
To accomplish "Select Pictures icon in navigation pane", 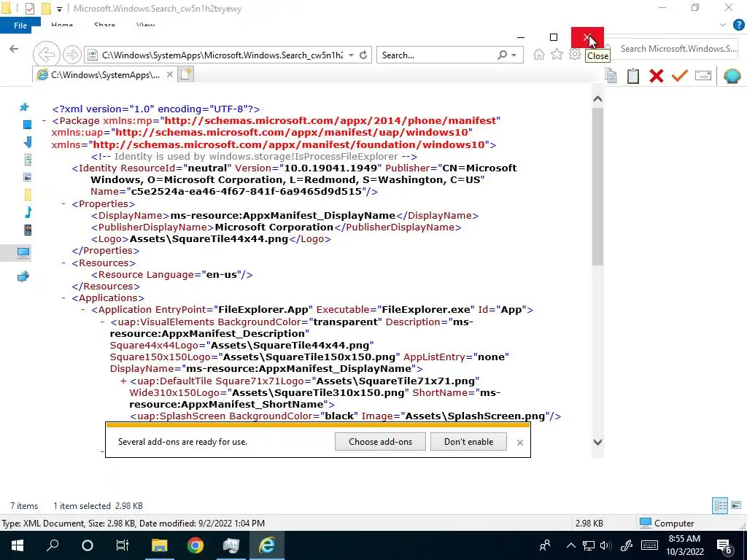I will tap(28, 177).
